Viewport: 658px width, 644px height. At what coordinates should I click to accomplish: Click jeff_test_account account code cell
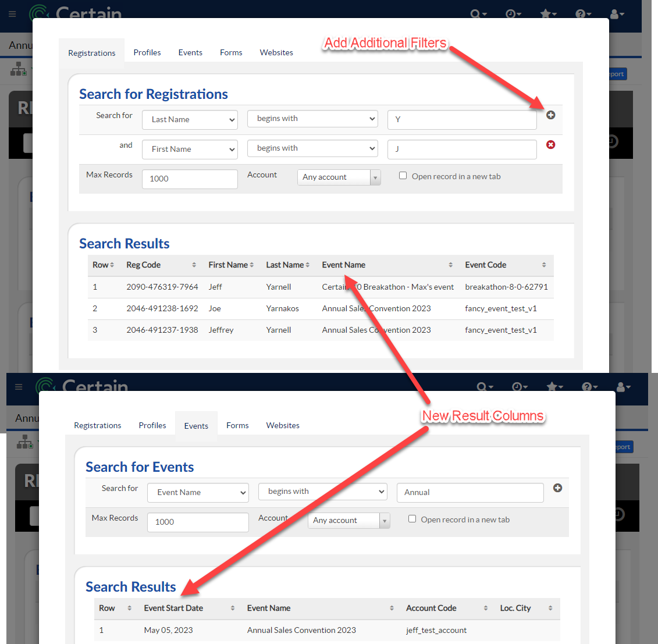pyautogui.click(x=436, y=630)
